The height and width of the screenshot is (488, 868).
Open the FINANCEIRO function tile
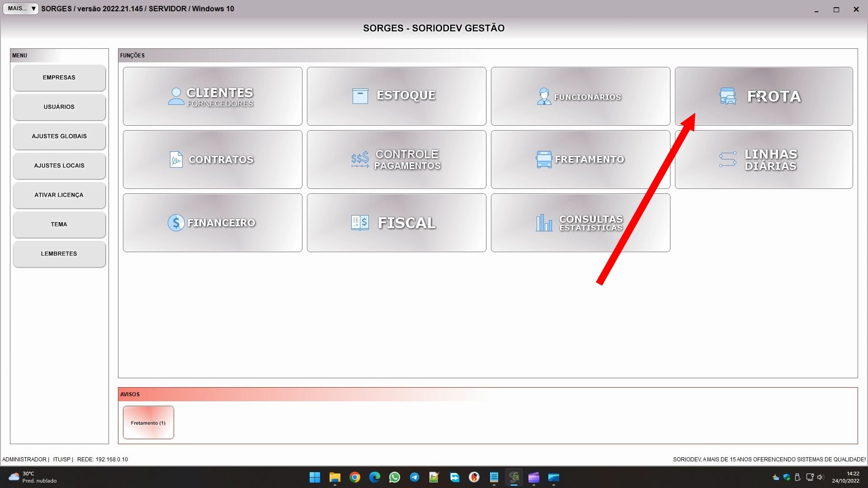tap(212, 223)
